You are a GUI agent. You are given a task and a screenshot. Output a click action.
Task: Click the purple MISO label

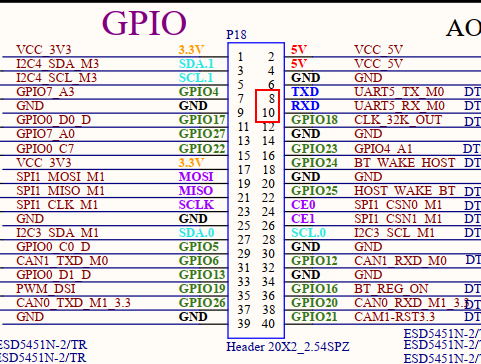click(x=196, y=190)
